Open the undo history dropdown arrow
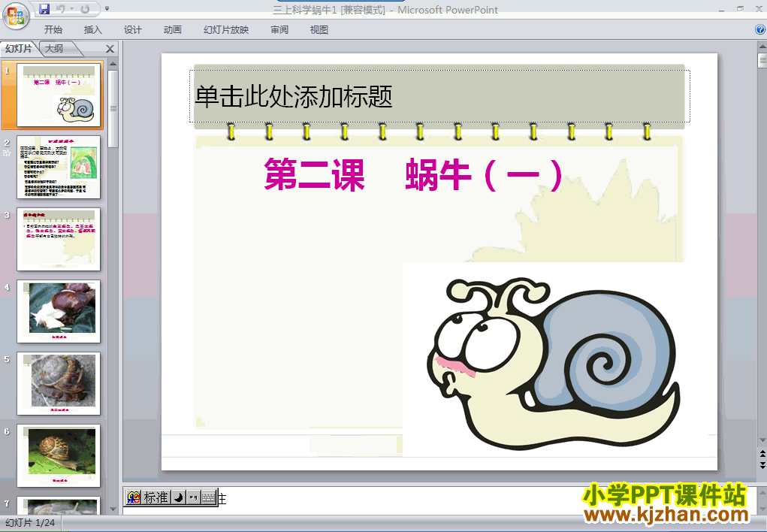 (x=72, y=9)
